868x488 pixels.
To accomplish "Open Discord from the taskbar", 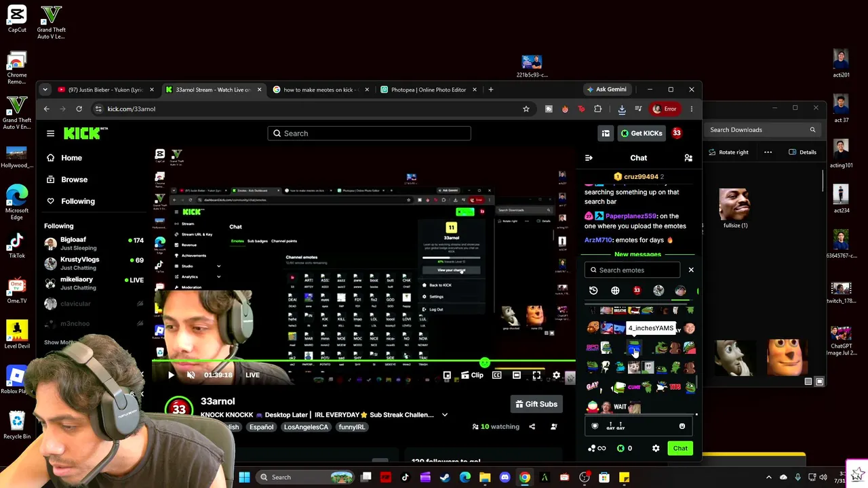I will pyautogui.click(x=505, y=477).
